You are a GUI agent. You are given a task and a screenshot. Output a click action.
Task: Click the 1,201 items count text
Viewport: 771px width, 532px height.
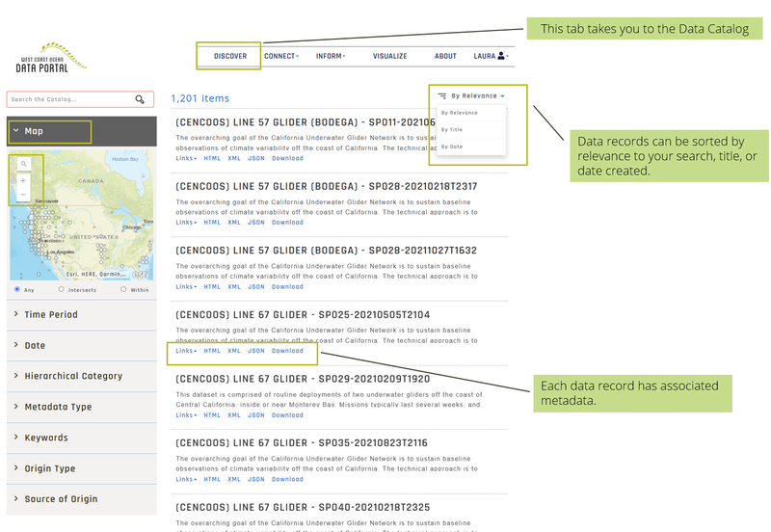click(x=199, y=98)
